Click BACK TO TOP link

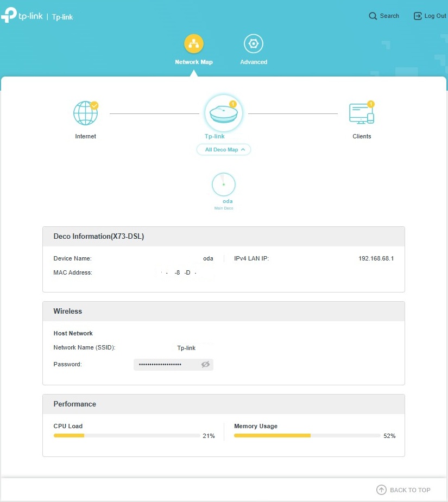403,490
